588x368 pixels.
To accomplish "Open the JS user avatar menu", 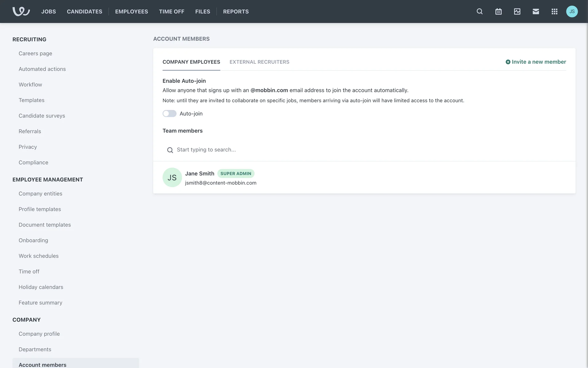I will click(572, 11).
